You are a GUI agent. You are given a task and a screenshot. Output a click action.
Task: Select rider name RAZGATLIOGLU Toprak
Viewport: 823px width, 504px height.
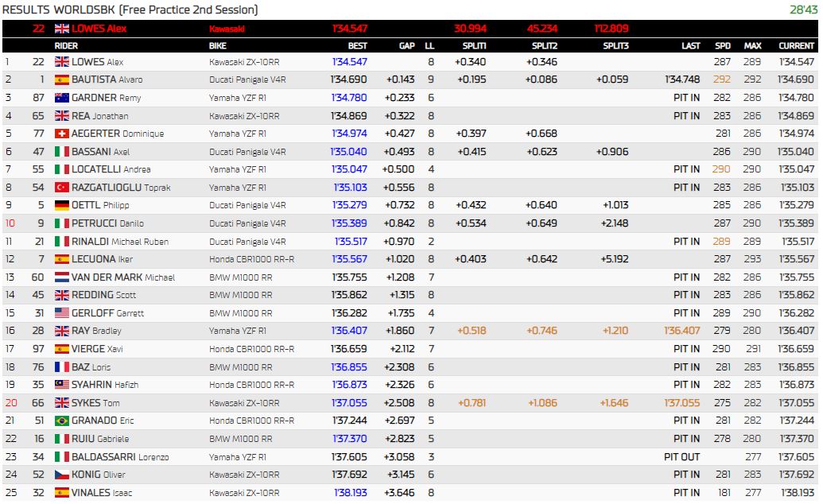click(x=121, y=188)
